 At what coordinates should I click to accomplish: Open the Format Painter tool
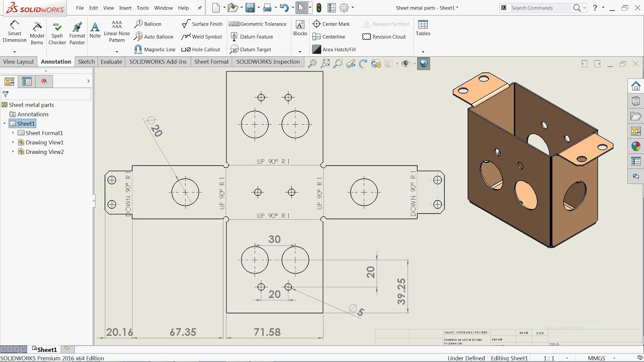(x=76, y=32)
